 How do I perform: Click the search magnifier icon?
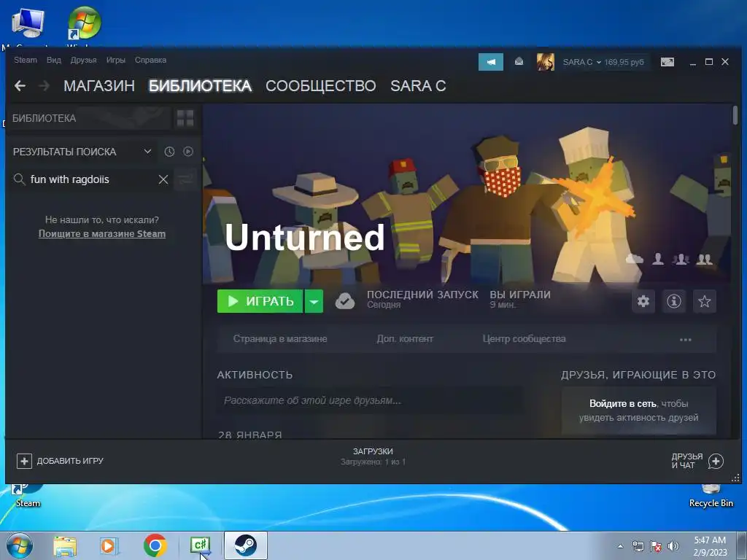(19, 179)
